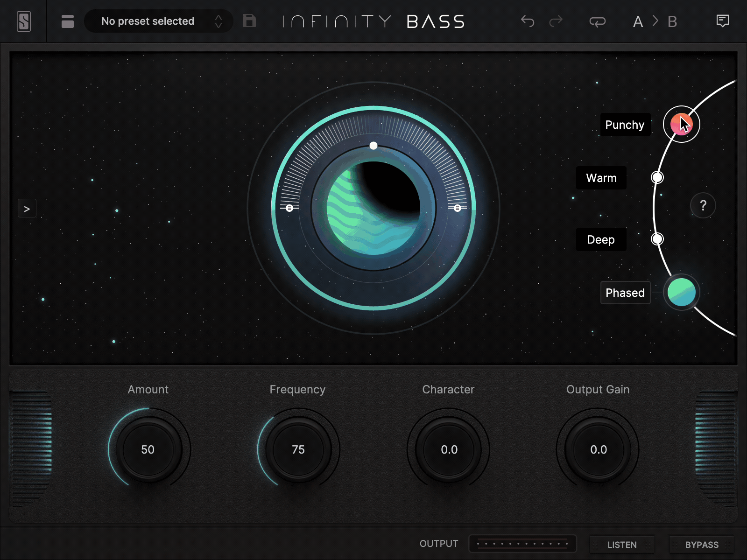Click the Output Gain label
This screenshot has height=560, width=747.
(x=598, y=389)
